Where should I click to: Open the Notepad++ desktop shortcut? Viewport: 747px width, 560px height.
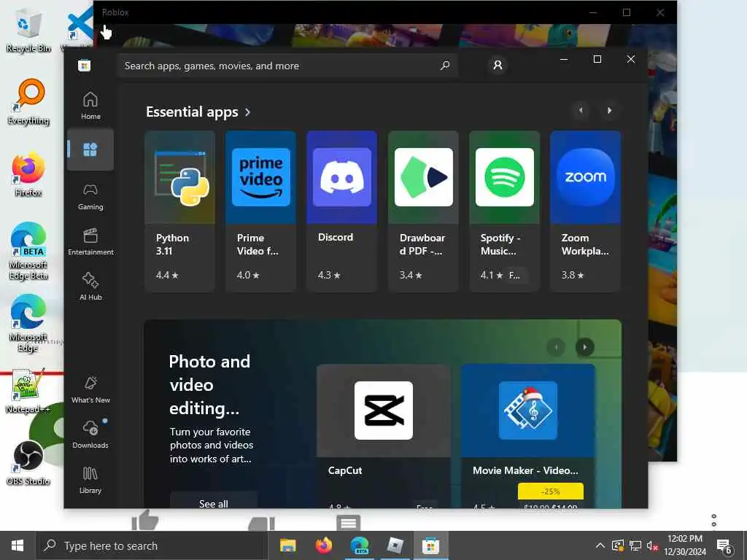pyautogui.click(x=28, y=392)
